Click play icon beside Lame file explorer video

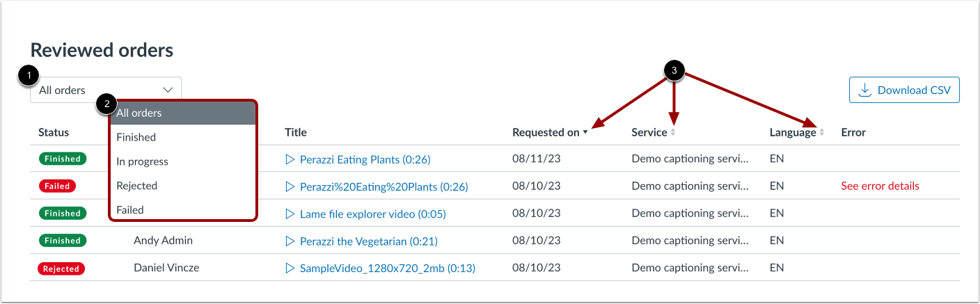(290, 214)
